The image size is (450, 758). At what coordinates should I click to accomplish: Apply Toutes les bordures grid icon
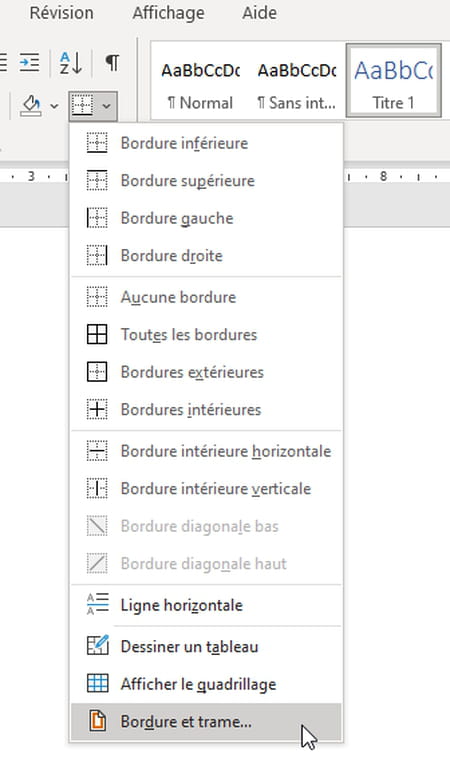97,335
